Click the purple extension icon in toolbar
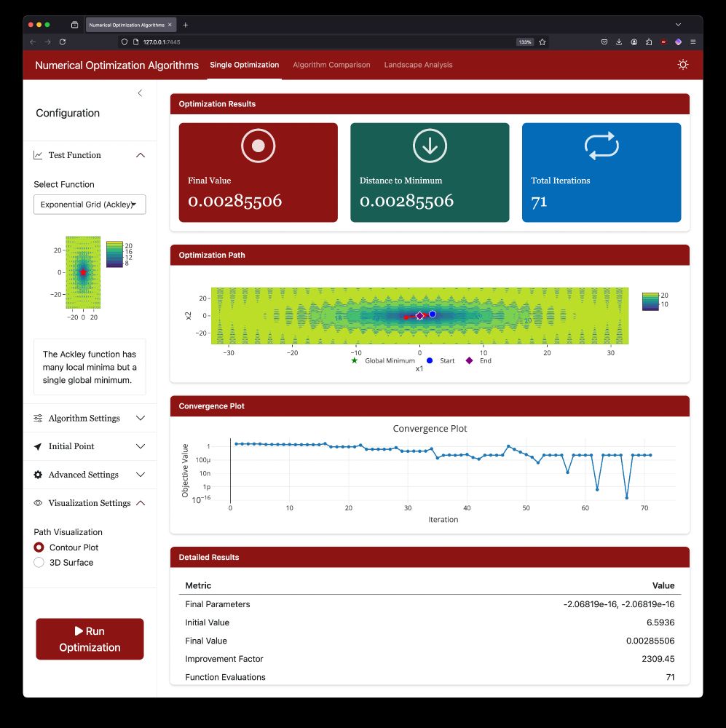 pos(678,41)
